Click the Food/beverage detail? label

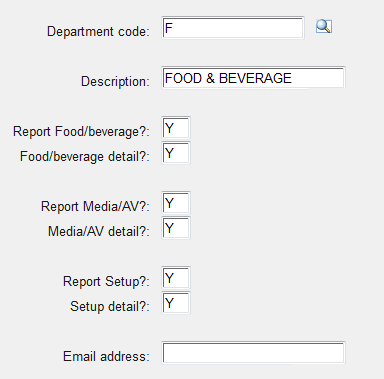pos(85,156)
